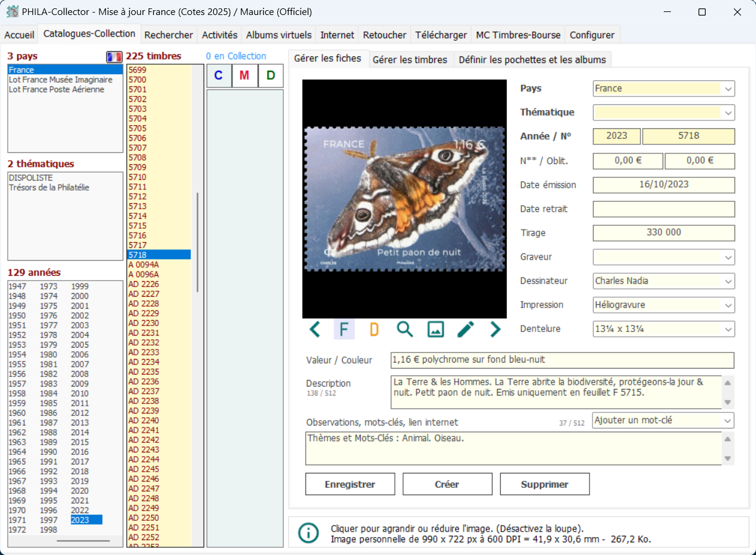Screen dimensions: 756x555
Task: Click the Oblit. price field
Action: coord(700,161)
